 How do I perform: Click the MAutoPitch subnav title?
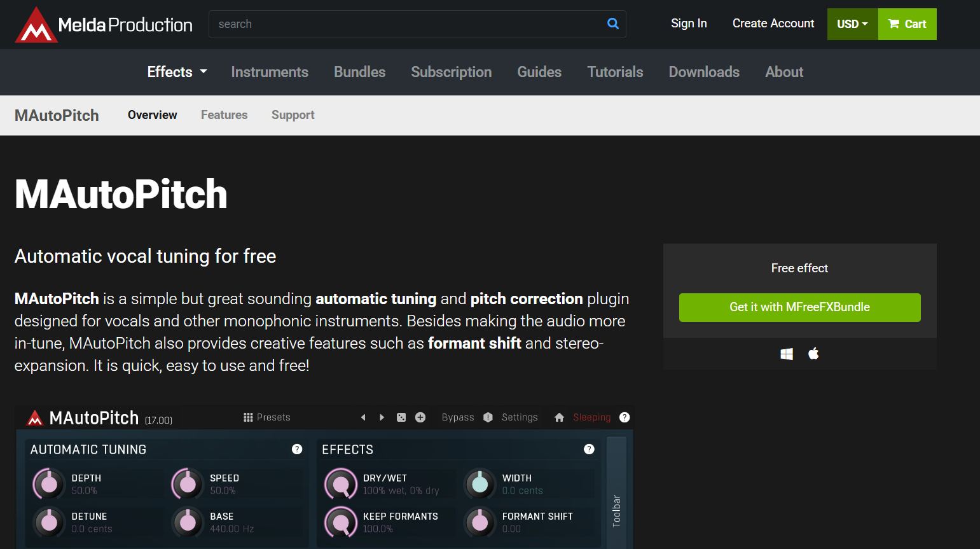(57, 115)
